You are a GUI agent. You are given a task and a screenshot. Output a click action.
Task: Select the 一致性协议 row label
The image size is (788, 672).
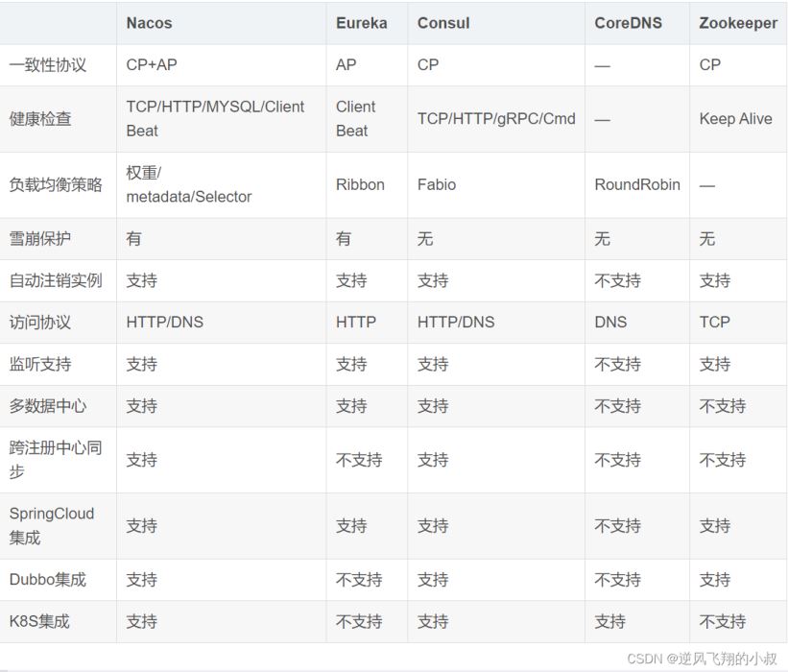coord(48,65)
